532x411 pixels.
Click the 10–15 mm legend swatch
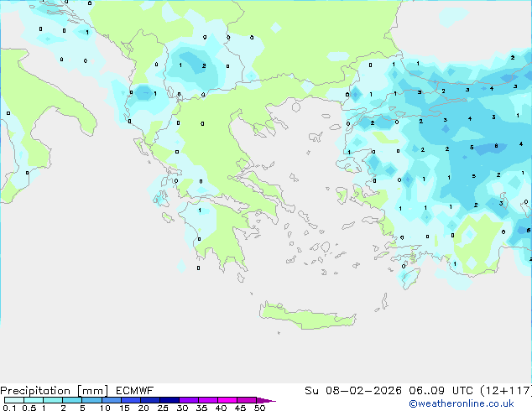(112, 400)
